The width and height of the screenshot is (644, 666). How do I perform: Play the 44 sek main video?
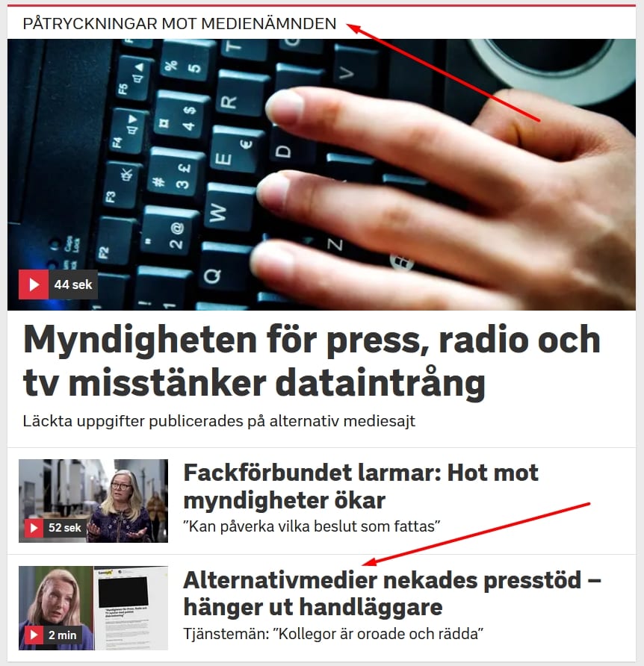pos(34,284)
